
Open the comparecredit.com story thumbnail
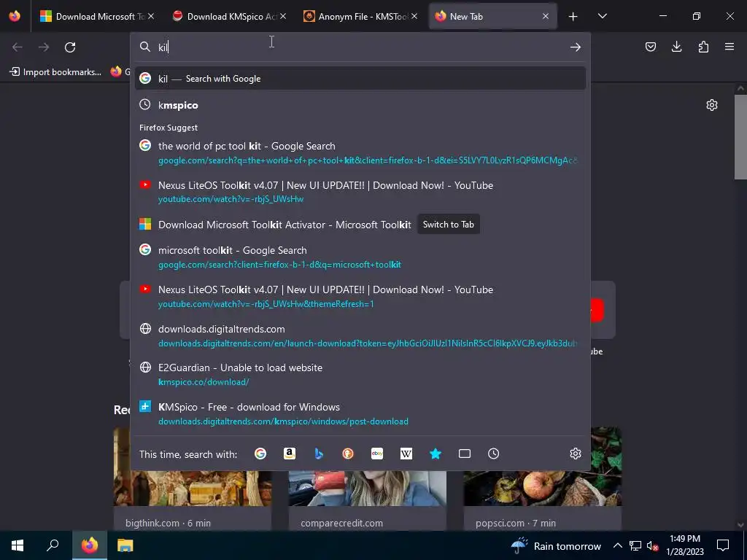pyautogui.click(x=368, y=489)
